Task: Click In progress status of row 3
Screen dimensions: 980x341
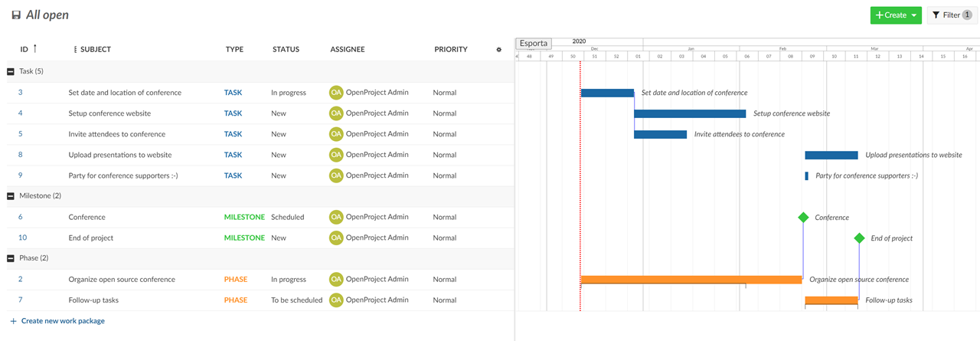Action: [289, 93]
